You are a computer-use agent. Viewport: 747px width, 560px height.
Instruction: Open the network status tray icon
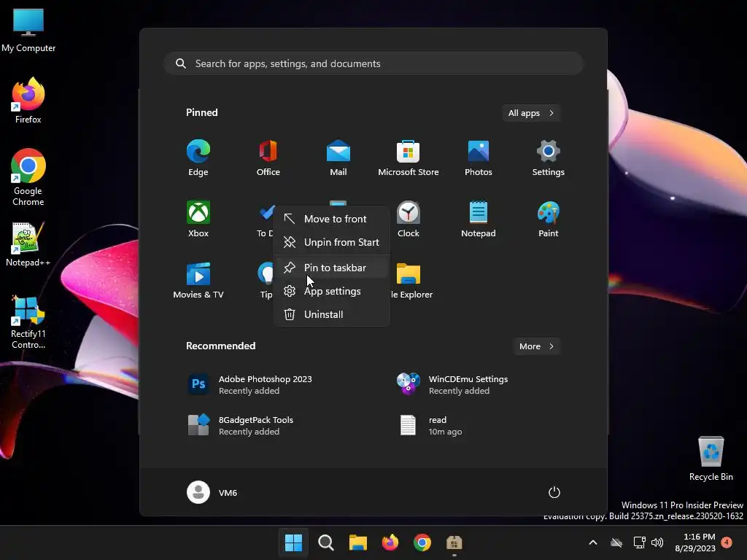[639, 542]
